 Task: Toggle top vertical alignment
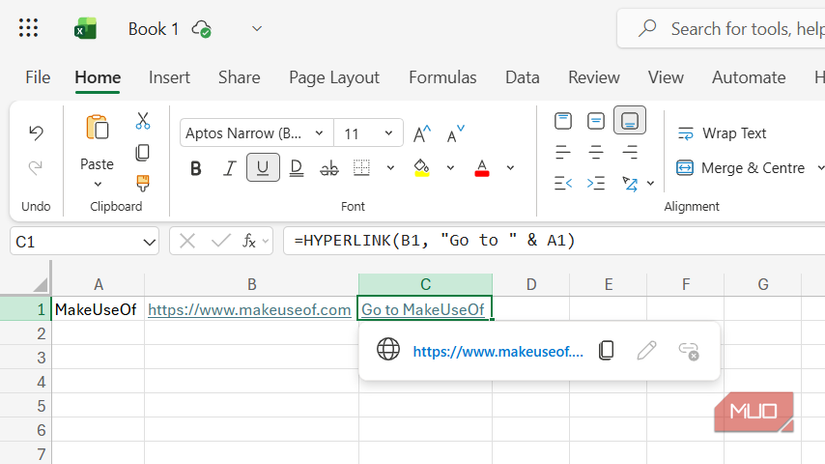coord(563,121)
